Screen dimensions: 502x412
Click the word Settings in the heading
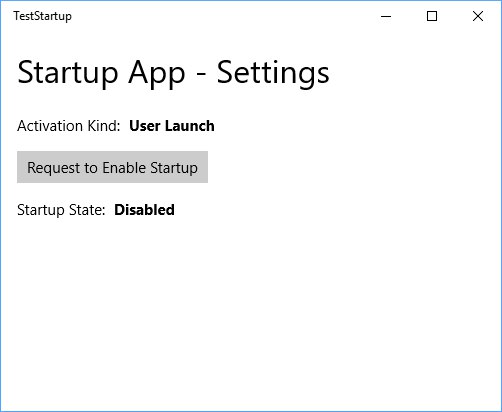point(273,74)
